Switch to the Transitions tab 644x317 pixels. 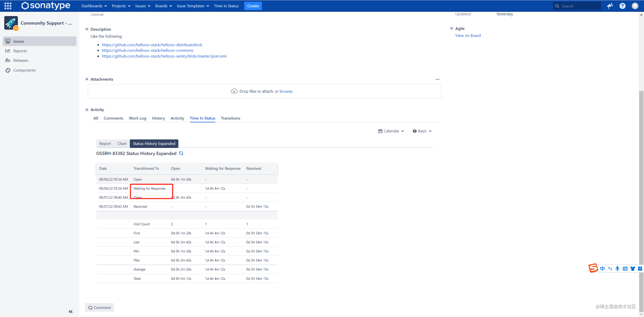pyautogui.click(x=230, y=118)
